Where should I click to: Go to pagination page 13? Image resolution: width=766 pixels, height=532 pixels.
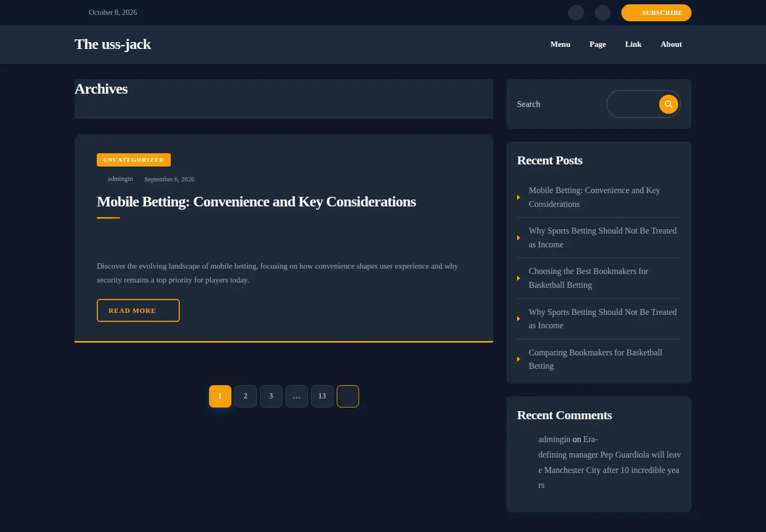pyautogui.click(x=322, y=396)
